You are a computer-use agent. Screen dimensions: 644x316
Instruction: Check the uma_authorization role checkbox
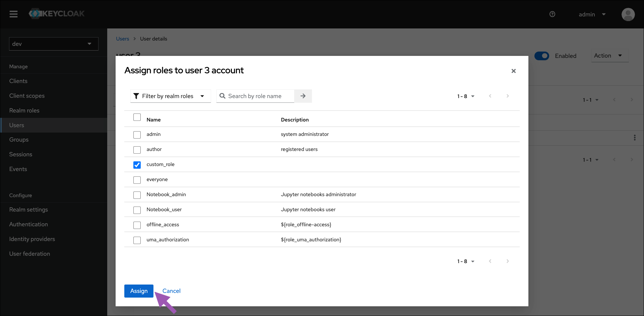click(137, 240)
